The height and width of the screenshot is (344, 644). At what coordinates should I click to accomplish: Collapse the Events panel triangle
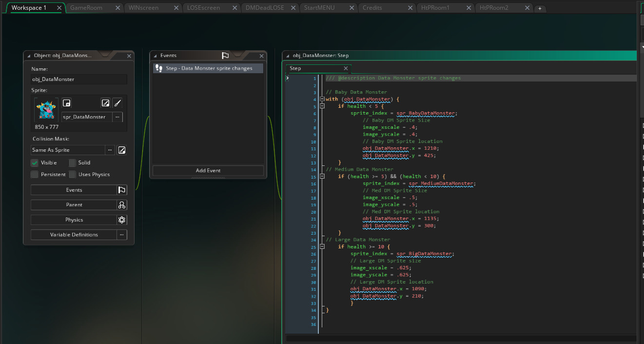pyautogui.click(x=156, y=56)
